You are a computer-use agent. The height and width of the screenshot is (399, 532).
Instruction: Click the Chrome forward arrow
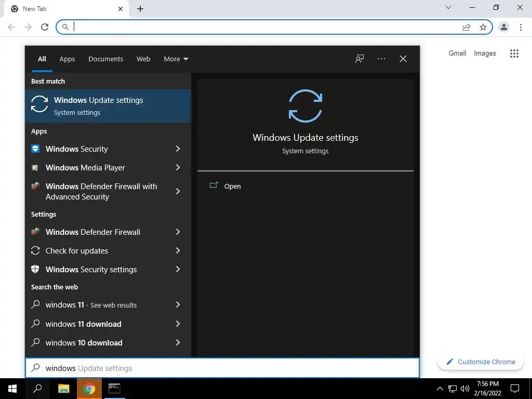[x=28, y=27]
